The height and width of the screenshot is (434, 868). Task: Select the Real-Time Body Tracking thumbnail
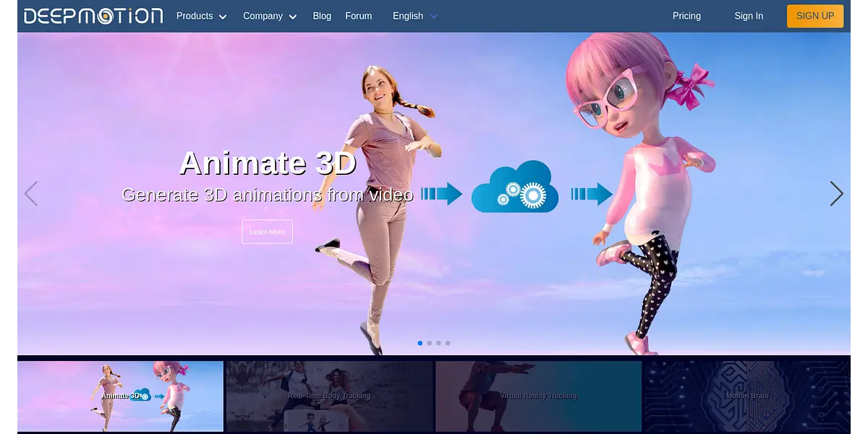point(329,396)
